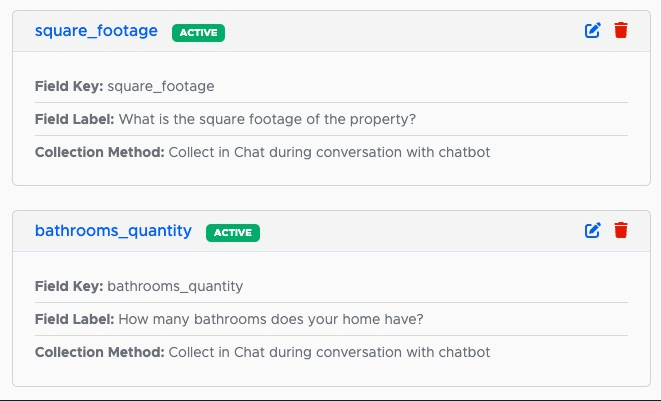
Task: Click bold "Collection Method:" heading in bathrooms_quantity card
Action: (x=99, y=352)
